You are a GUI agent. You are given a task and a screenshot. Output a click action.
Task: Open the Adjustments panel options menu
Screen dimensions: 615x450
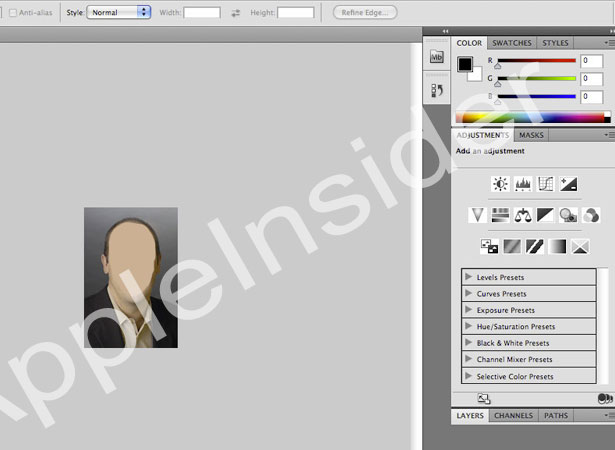[x=610, y=135]
